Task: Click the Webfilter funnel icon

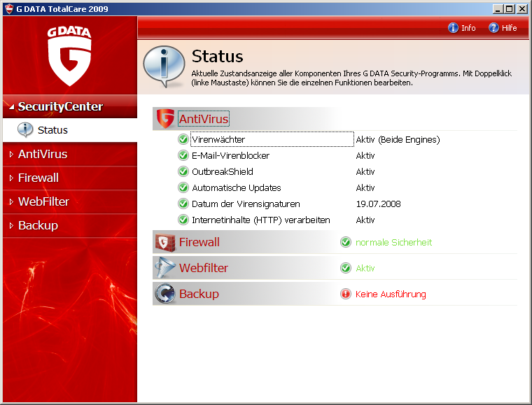Action: pyautogui.click(x=165, y=268)
